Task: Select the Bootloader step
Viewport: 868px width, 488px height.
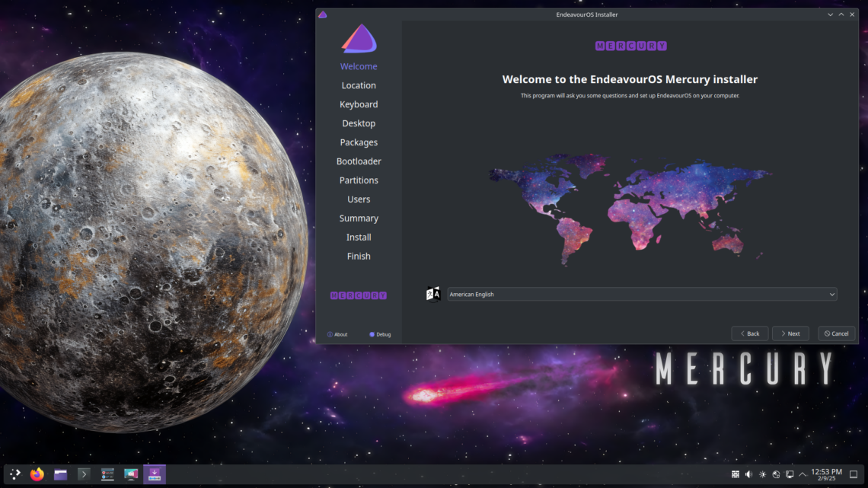Action: point(359,161)
